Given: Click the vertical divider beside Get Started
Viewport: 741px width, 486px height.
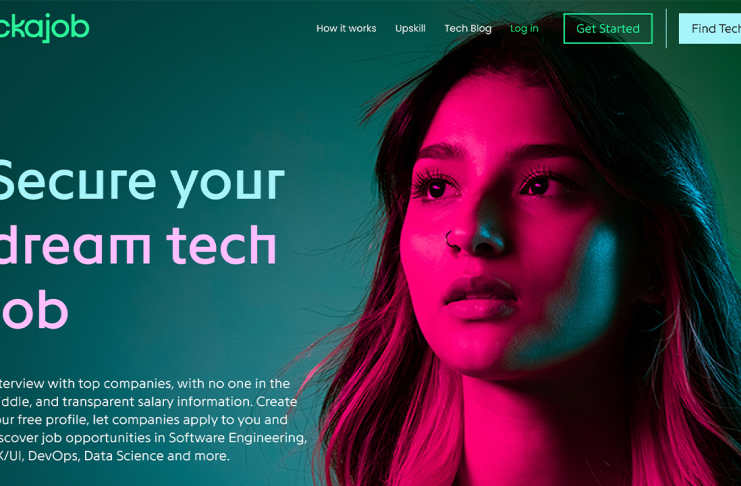Looking at the screenshot, I should 666,28.
